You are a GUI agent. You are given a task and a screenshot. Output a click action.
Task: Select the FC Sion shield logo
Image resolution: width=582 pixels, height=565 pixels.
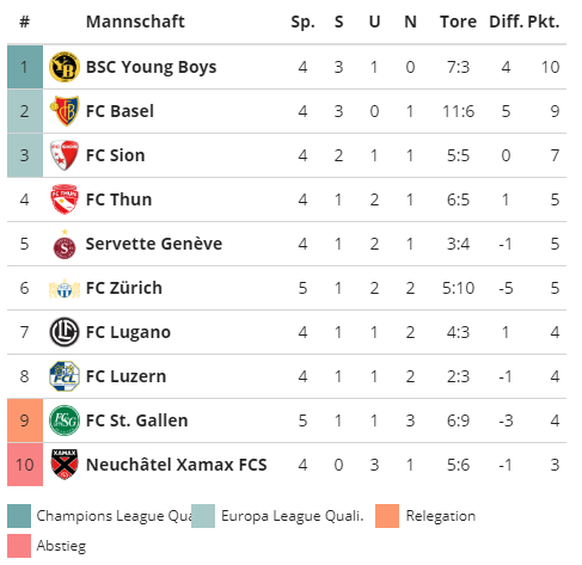(64, 155)
